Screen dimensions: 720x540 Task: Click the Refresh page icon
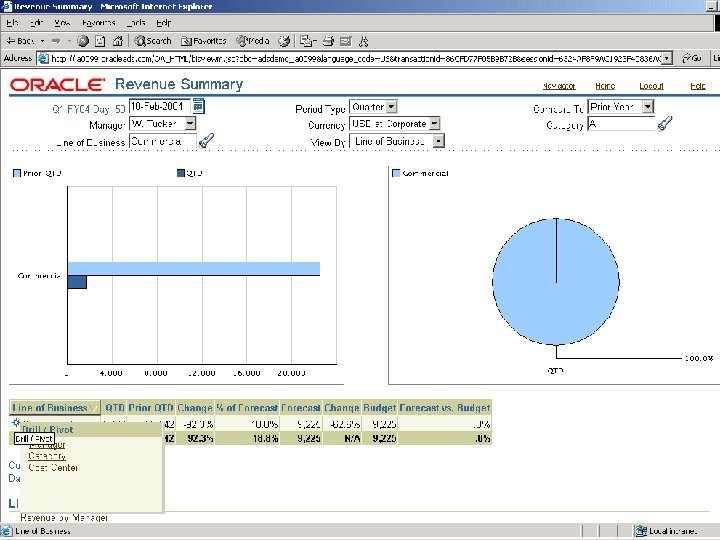(x=100, y=41)
